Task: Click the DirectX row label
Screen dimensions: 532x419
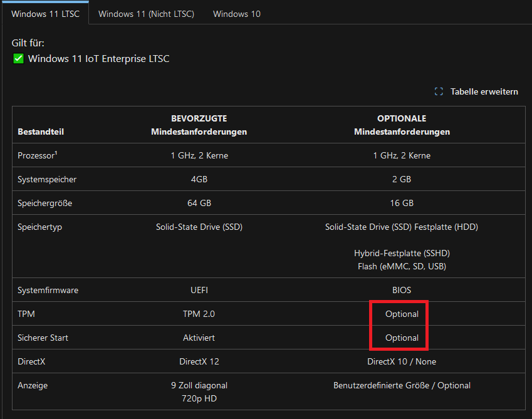Action: pyautogui.click(x=31, y=361)
